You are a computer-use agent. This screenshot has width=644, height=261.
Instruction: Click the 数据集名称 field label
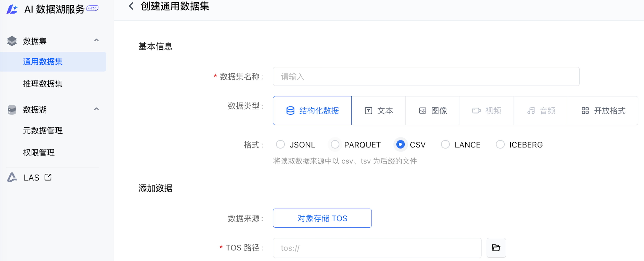point(242,77)
